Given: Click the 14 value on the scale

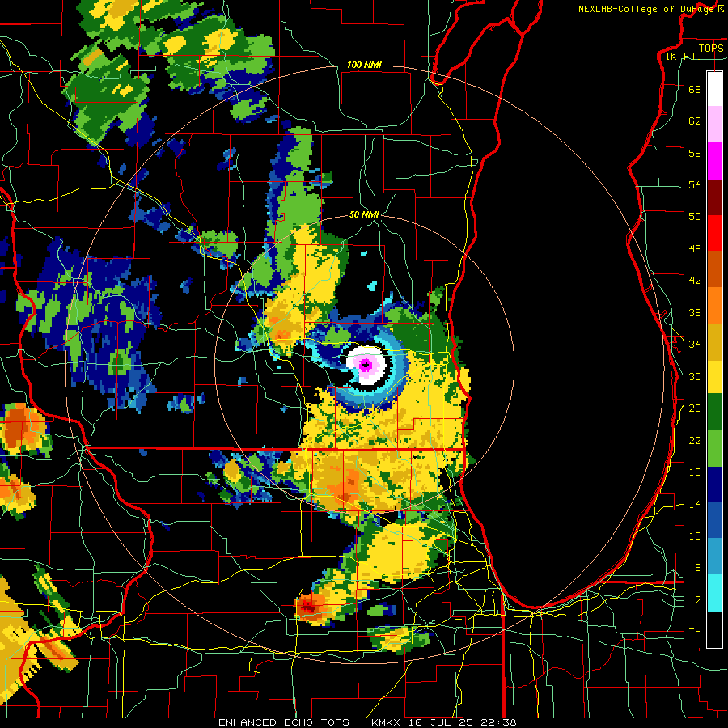Looking at the screenshot, I should click(x=695, y=504).
